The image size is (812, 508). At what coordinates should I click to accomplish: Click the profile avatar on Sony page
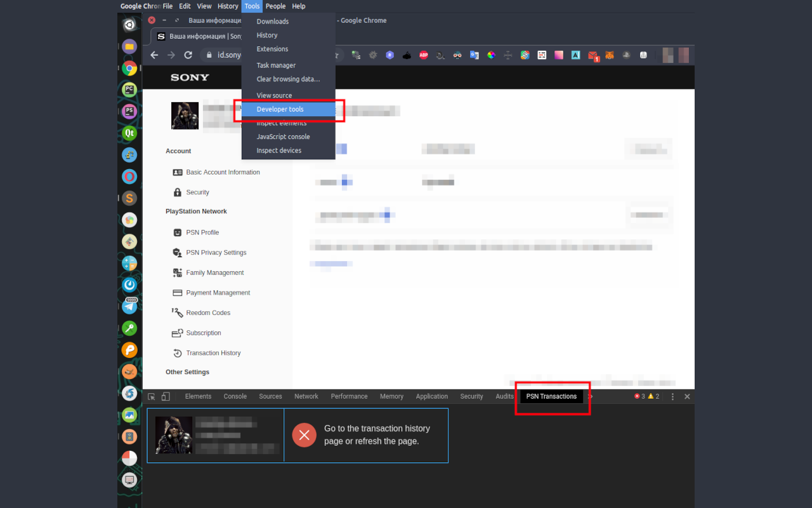(x=185, y=116)
